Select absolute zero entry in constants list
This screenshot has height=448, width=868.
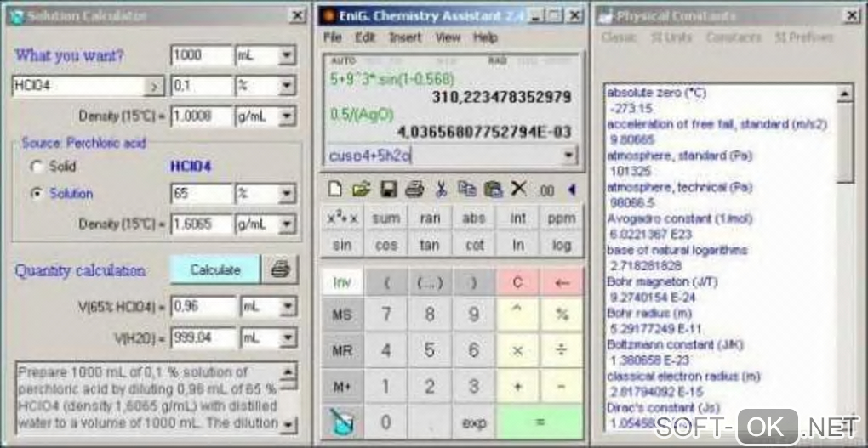pos(657,93)
